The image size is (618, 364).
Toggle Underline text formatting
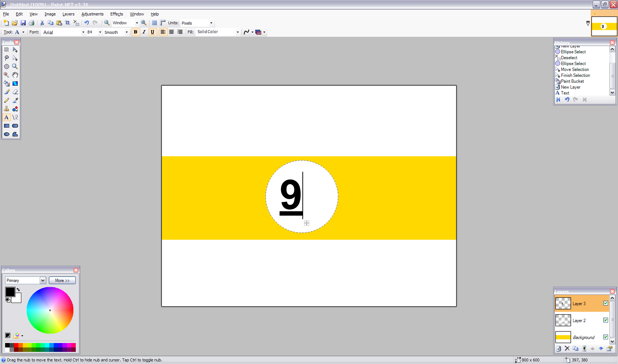click(152, 32)
